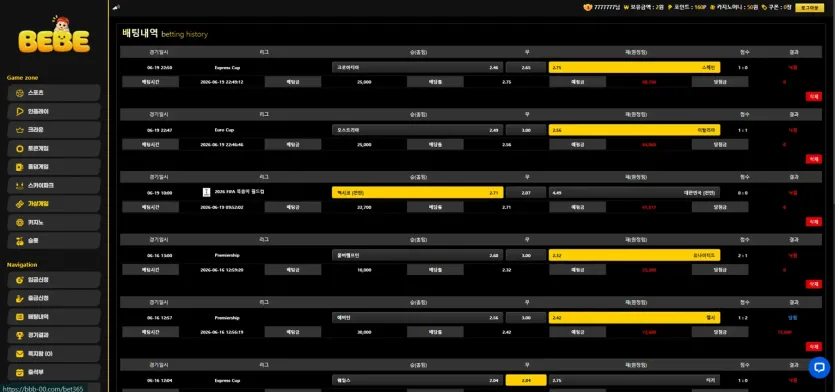
Task: Open the 카지노 chip icon
Action: 20,222
